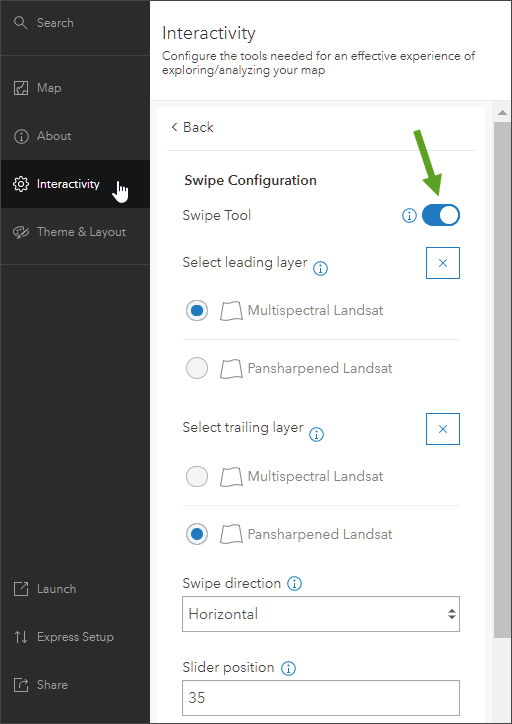Click the Express Setup arrows icon

21,637
